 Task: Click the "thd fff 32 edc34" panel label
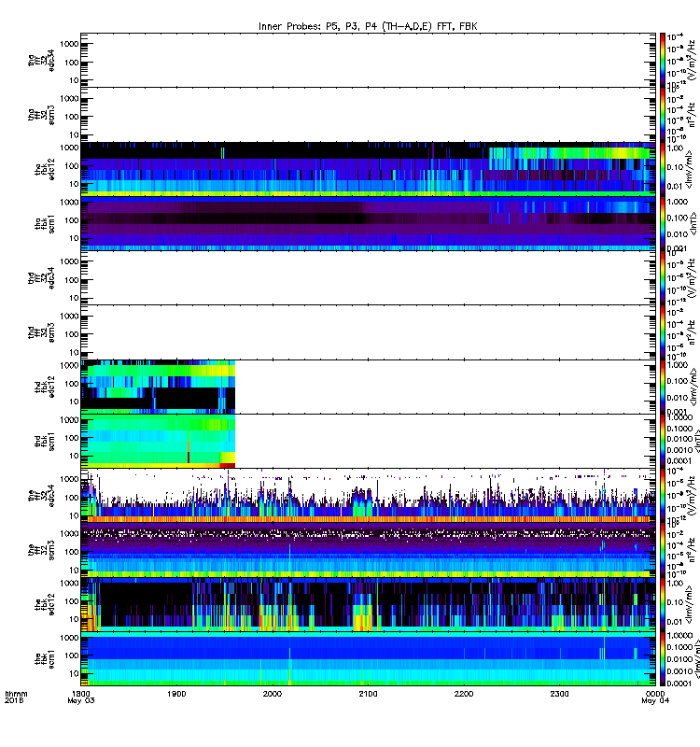41,277
